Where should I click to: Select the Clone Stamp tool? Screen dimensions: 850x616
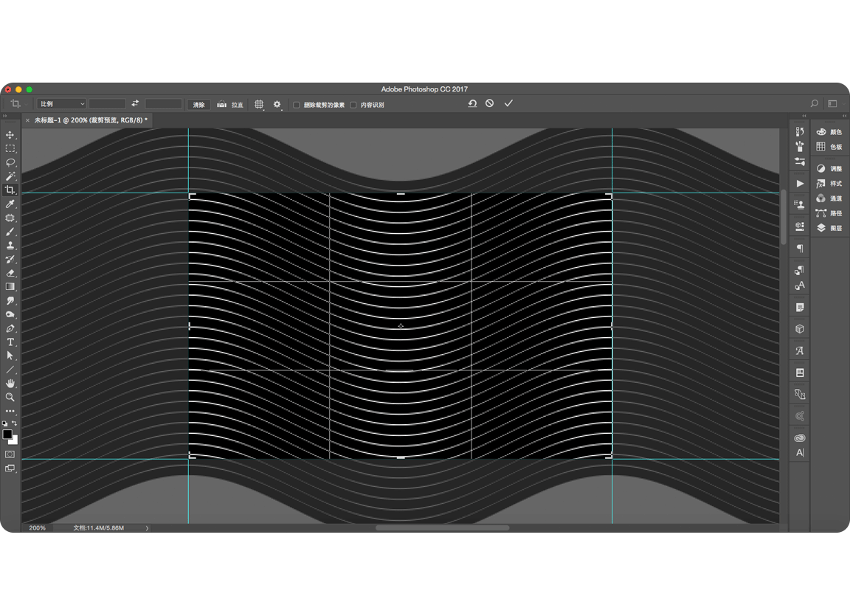pos(10,246)
